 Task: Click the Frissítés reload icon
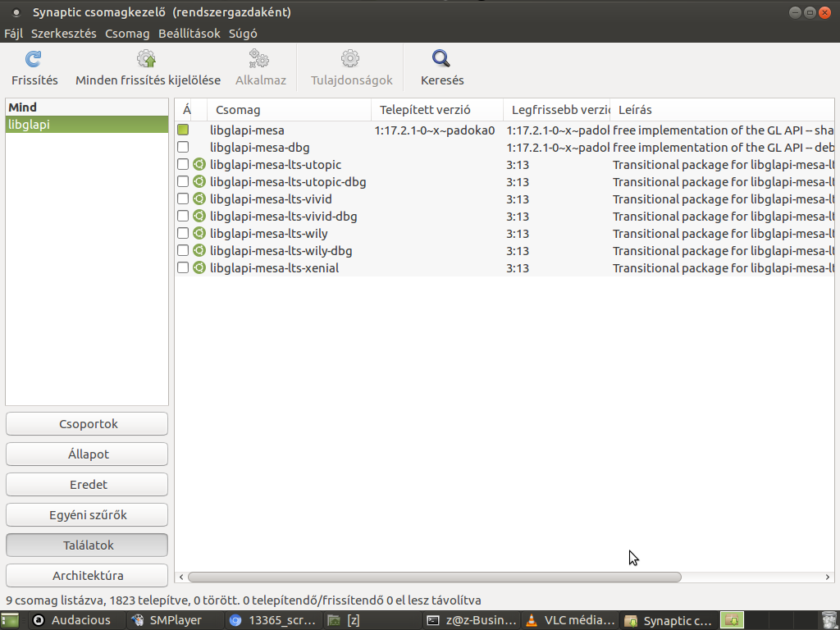(34, 59)
